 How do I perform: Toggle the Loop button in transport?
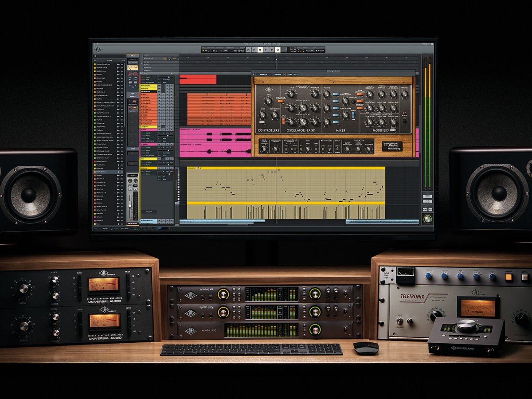(278, 50)
